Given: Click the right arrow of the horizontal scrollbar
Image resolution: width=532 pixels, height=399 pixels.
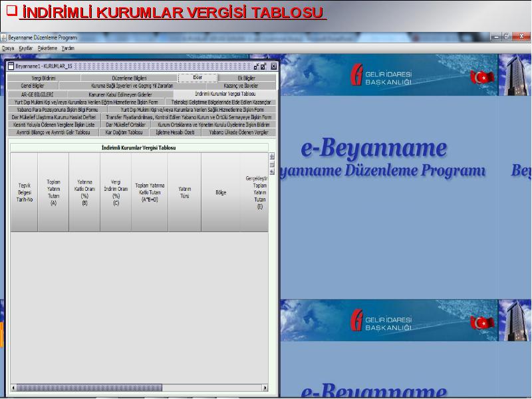Looking at the screenshot, I should point(265,388).
